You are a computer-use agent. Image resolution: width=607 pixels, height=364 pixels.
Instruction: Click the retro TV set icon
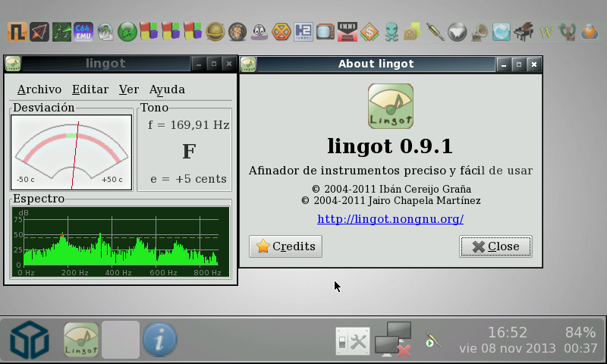325,32
